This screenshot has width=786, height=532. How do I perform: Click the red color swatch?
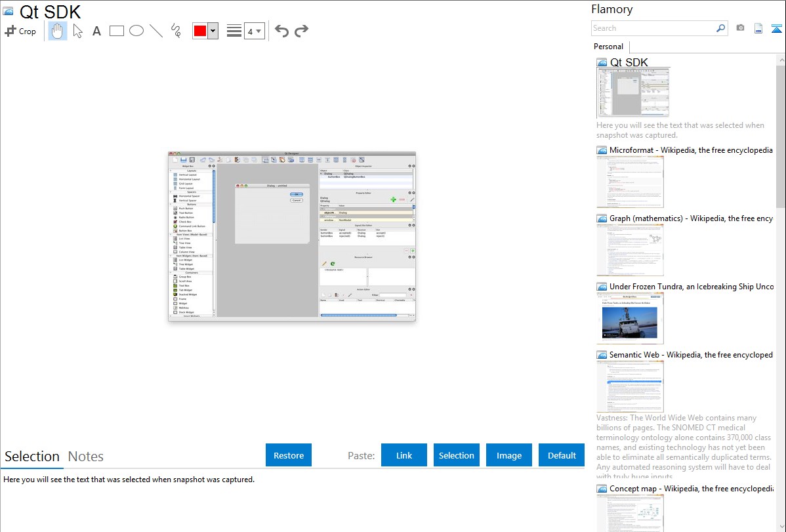click(x=200, y=31)
